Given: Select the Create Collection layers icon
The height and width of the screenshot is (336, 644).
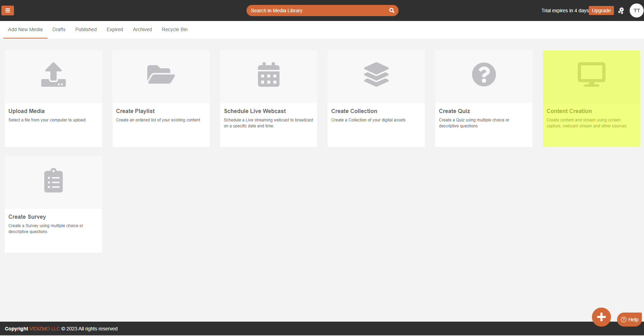Looking at the screenshot, I should [x=376, y=75].
